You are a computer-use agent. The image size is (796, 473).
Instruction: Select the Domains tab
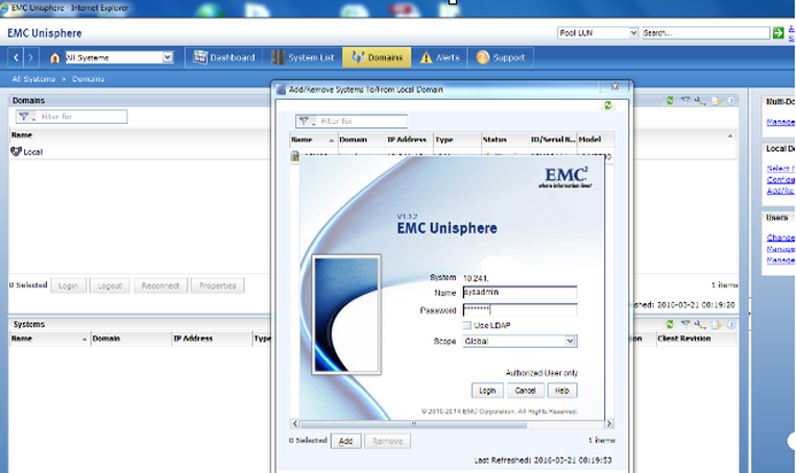coord(377,57)
